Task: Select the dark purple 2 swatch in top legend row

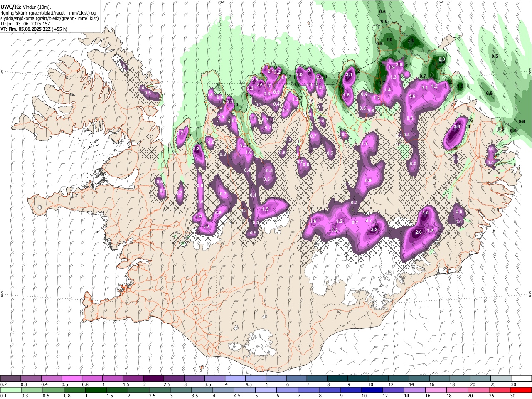Action: (x=153, y=379)
